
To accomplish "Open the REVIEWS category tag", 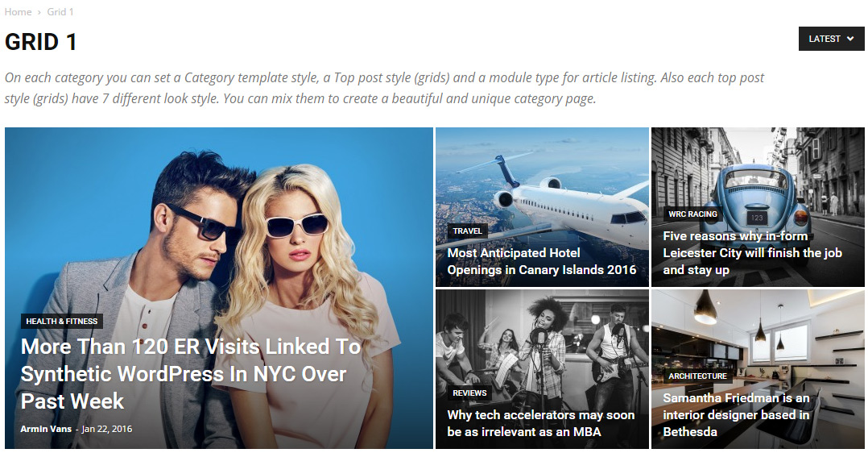I will pyautogui.click(x=469, y=393).
